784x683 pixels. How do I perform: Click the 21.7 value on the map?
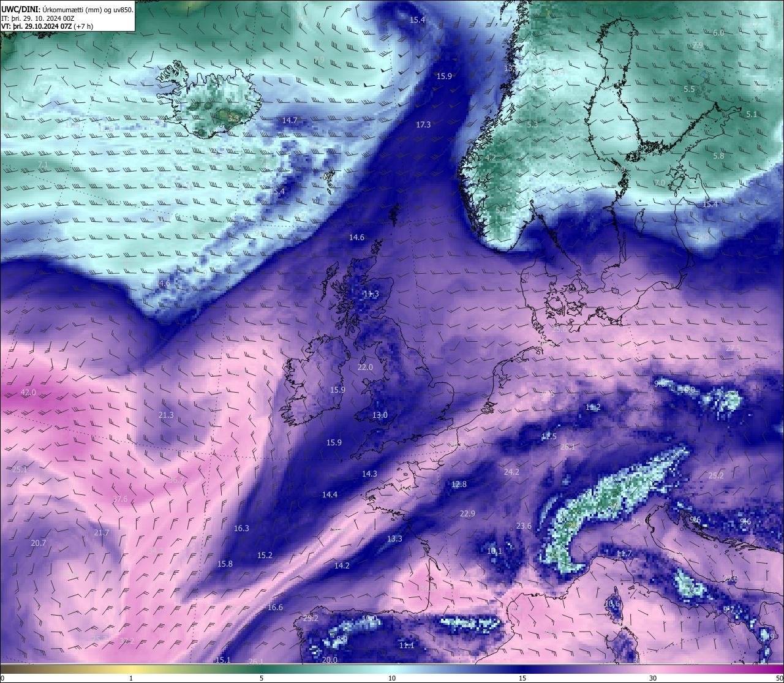101,532
